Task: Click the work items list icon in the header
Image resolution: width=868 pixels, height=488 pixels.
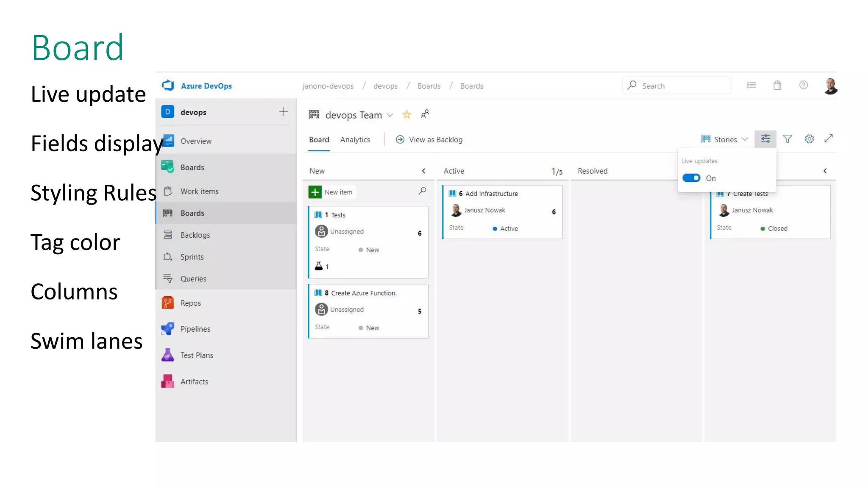Action: 751,86
